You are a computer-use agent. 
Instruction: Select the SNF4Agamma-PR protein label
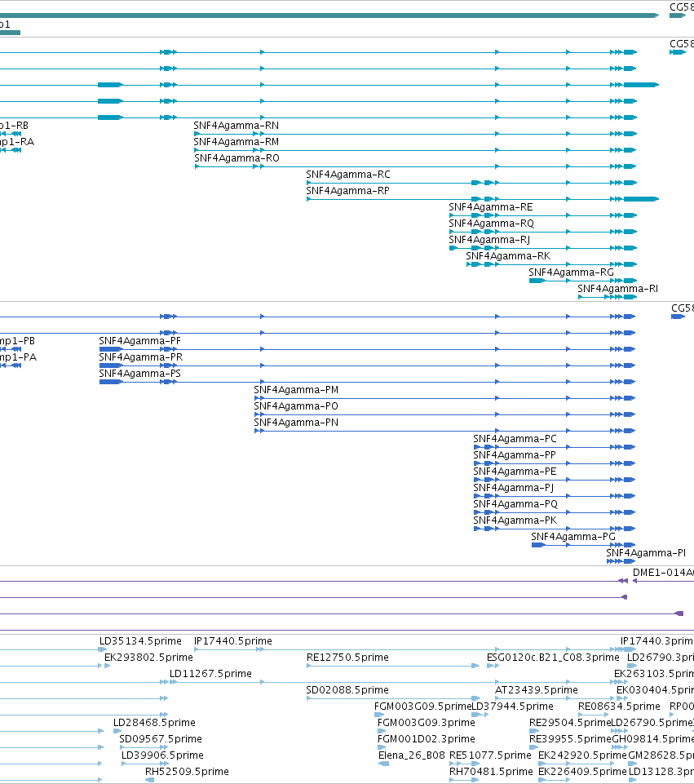pos(140,357)
